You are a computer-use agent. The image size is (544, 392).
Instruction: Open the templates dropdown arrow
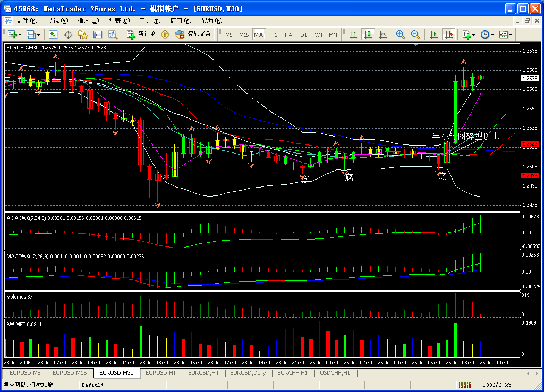(511, 35)
